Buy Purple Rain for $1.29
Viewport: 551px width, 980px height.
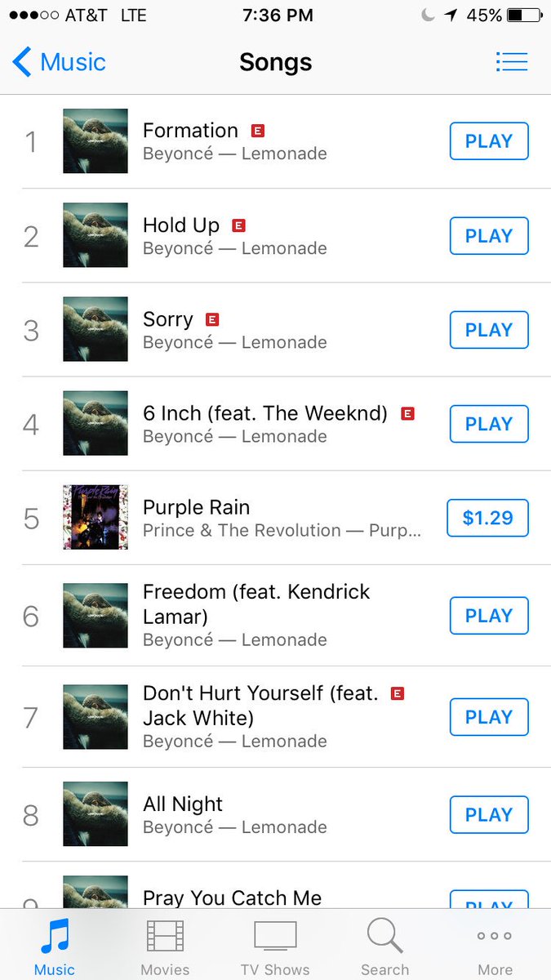click(488, 518)
